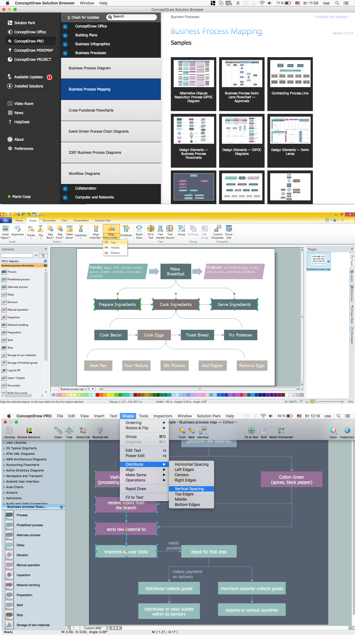This screenshot has height=644, width=355.
Task: Adjust the zoom slider in status bar
Action: pos(330,402)
